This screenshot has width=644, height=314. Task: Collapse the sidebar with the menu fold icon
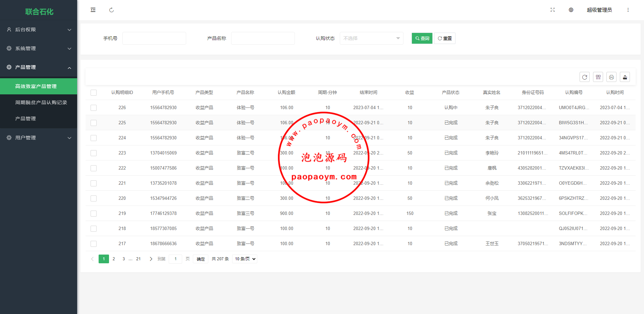[93, 10]
